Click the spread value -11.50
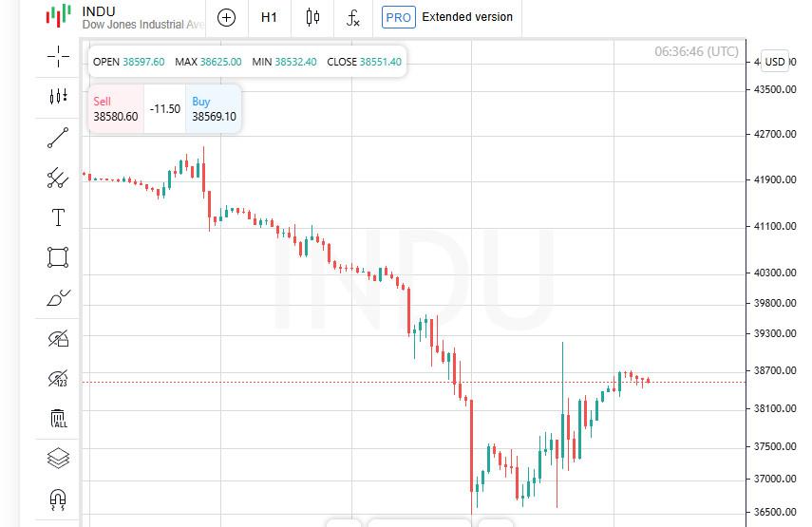Image resolution: width=812 pixels, height=527 pixels. point(164,109)
